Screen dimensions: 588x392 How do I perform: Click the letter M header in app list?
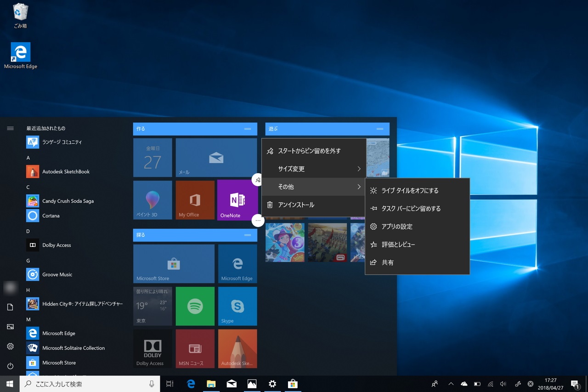(28, 319)
